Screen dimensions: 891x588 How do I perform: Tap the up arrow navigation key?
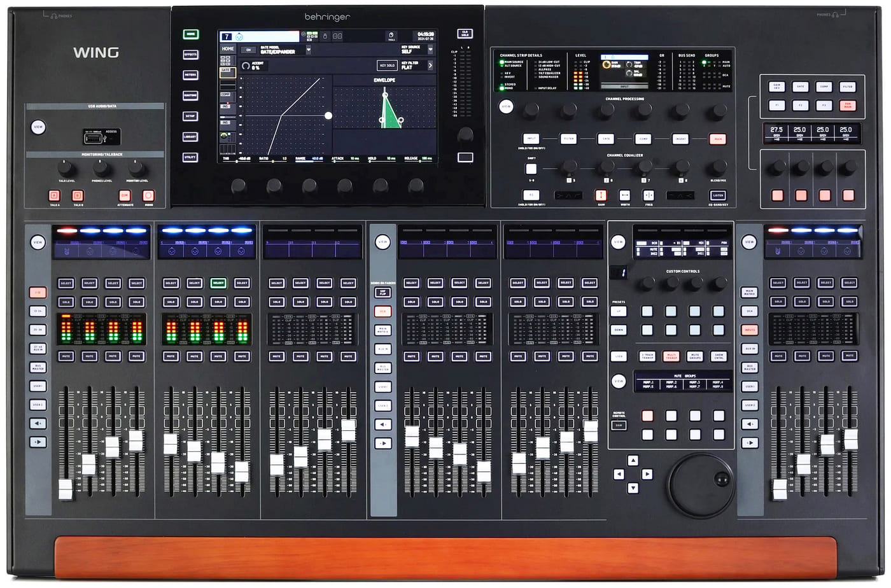(x=633, y=460)
